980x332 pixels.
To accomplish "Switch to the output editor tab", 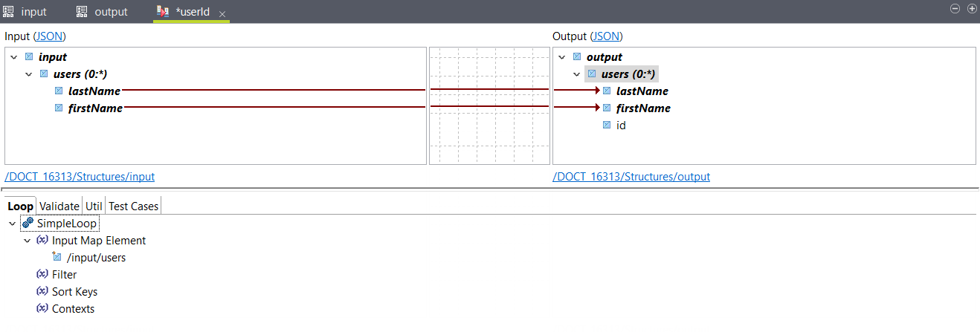I will (103, 12).
